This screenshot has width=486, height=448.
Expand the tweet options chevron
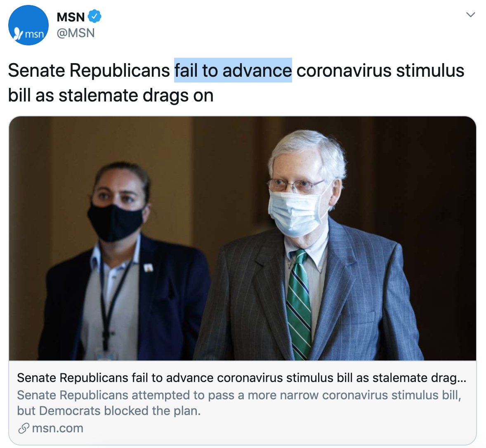pos(470,14)
